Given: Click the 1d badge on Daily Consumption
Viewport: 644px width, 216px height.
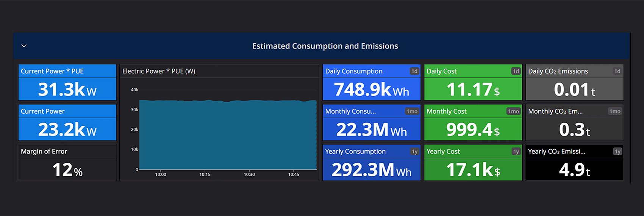Looking at the screenshot, I should pos(414,71).
